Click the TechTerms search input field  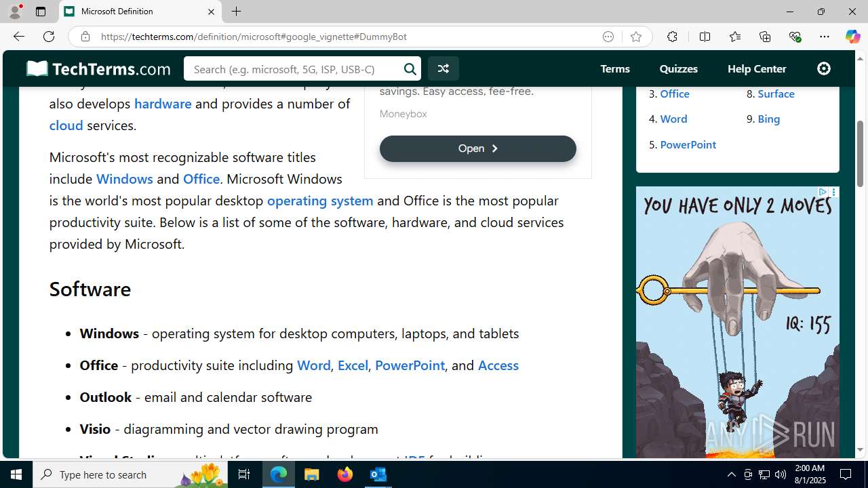point(295,68)
